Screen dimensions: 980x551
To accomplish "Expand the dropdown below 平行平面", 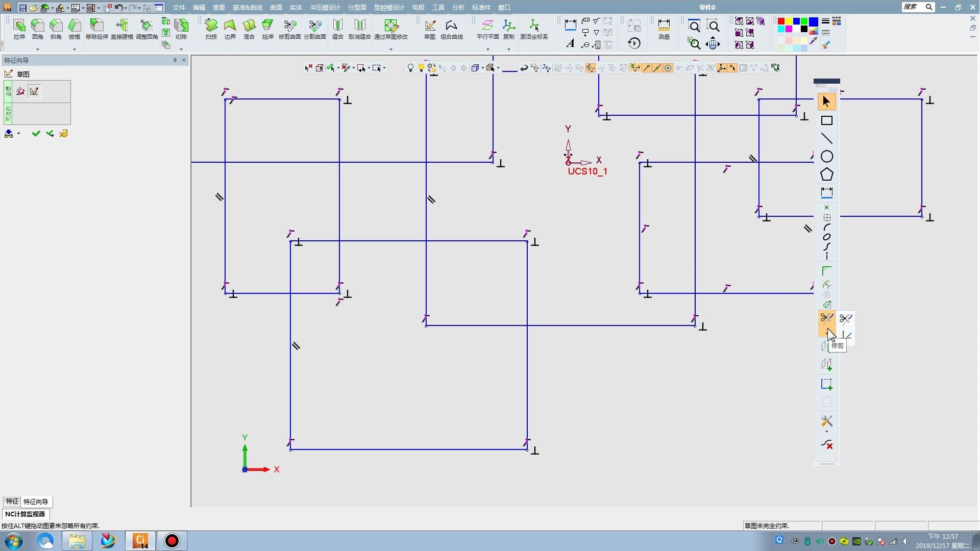I will point(487,49).
